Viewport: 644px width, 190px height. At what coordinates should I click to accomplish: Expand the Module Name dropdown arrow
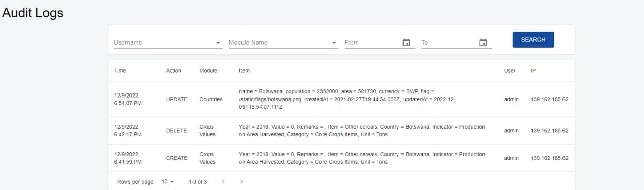(x=334, y=43)
